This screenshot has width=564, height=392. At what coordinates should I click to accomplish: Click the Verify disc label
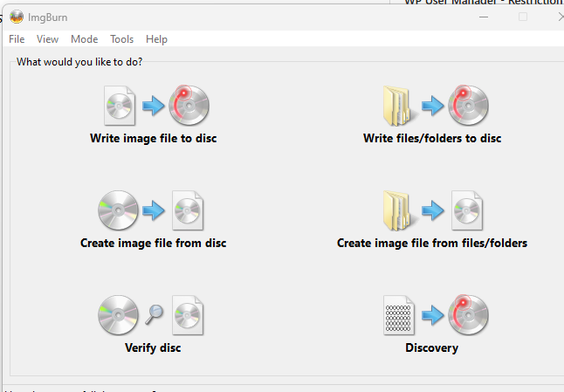coord(153,347)
